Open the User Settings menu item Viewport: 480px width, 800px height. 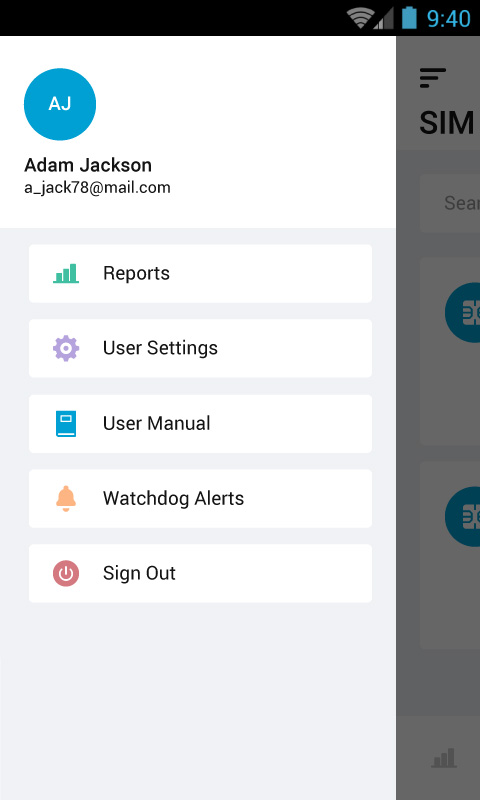[200, 348]
